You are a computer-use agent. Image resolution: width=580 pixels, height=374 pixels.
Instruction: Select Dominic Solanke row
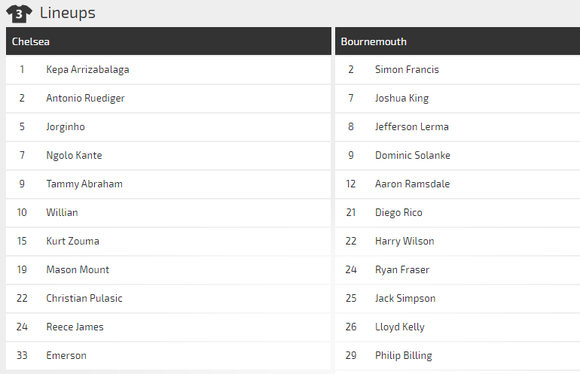click(458, 155)
